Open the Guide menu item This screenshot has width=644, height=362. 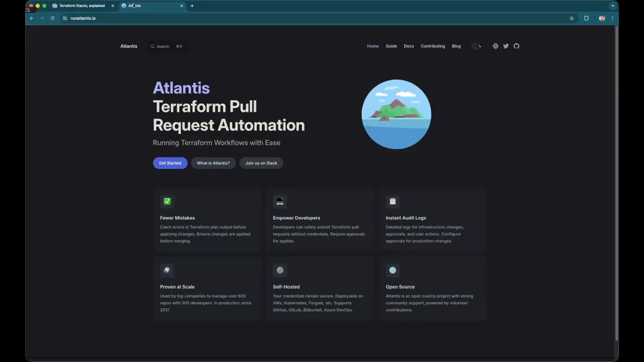391,46
